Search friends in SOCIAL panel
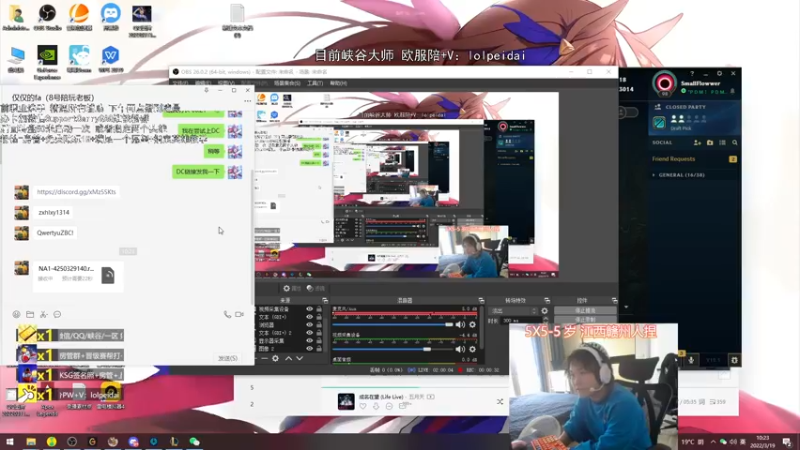 click(735, 143)
